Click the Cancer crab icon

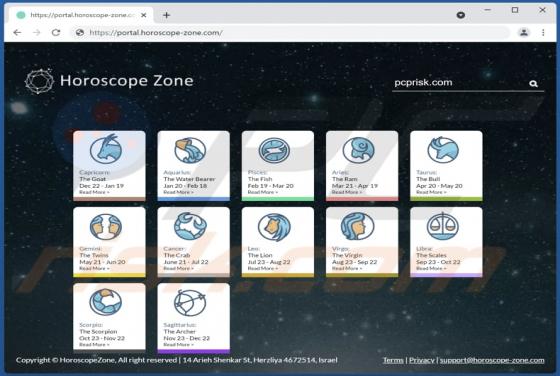(190, 226)
